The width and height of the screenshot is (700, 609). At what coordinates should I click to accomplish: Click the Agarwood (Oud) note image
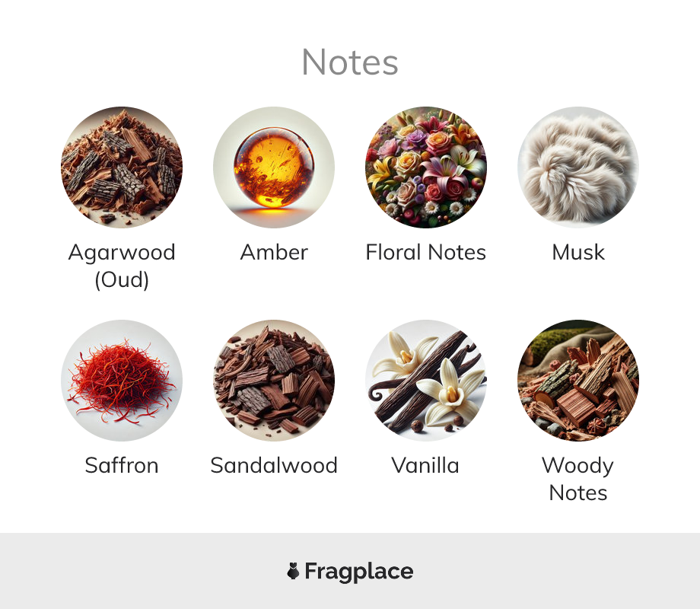pos(122,167)
